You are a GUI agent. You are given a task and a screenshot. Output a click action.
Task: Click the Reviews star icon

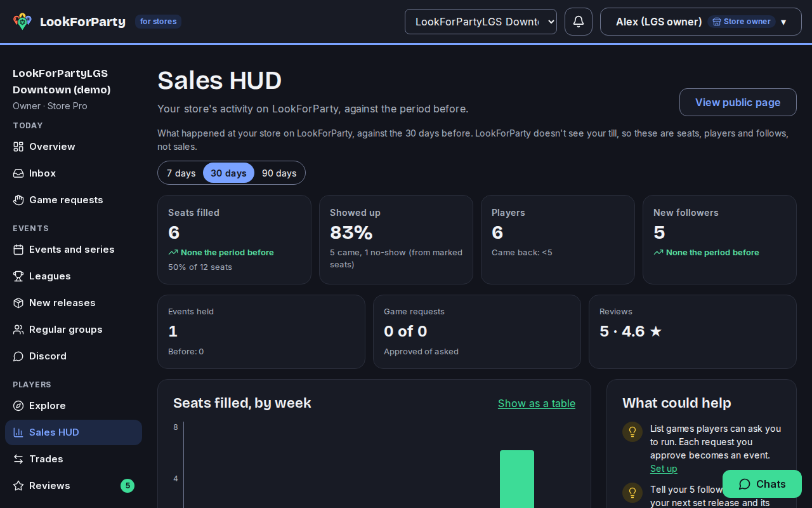[x=18, y=486]
